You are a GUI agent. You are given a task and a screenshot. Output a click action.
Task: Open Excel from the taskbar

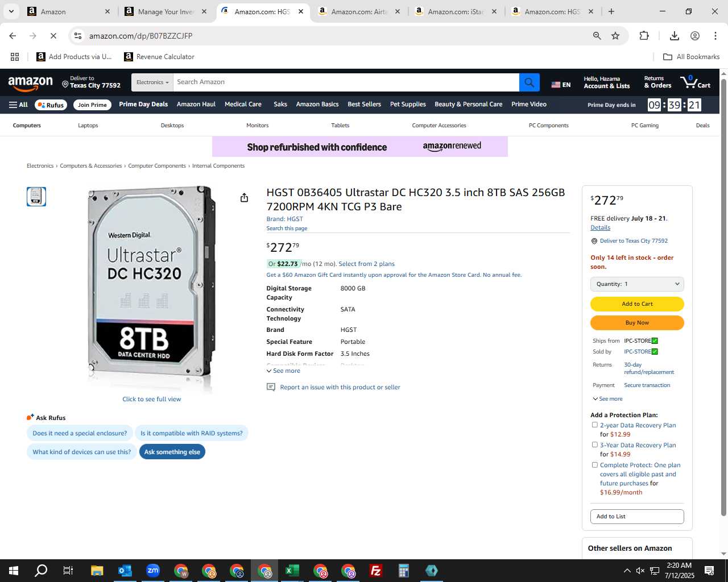point(292,571)
